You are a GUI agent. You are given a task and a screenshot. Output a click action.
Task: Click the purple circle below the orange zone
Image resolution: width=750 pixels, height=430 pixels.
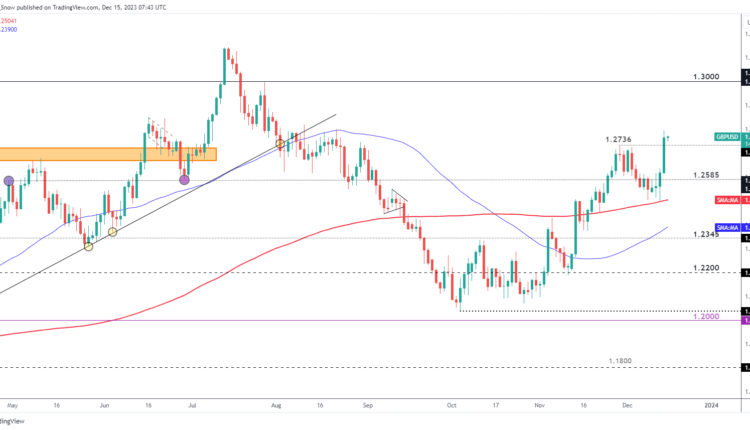tap(184, 179)
